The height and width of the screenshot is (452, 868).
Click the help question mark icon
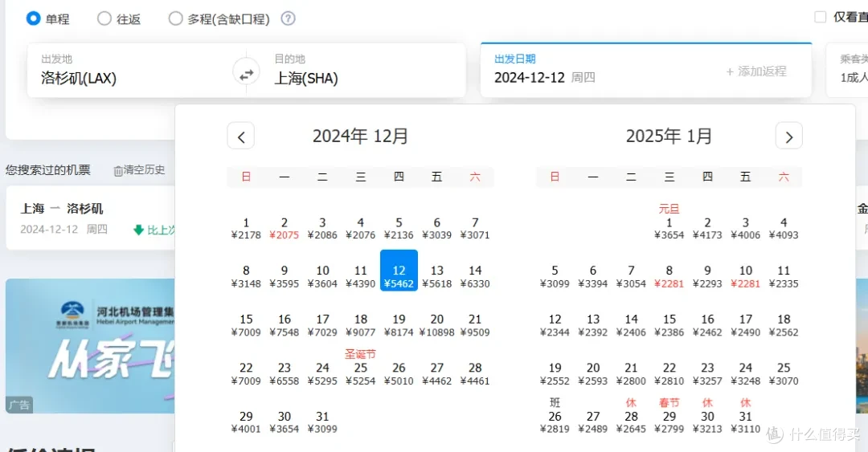pyautogui.click(x=288, y=18)
